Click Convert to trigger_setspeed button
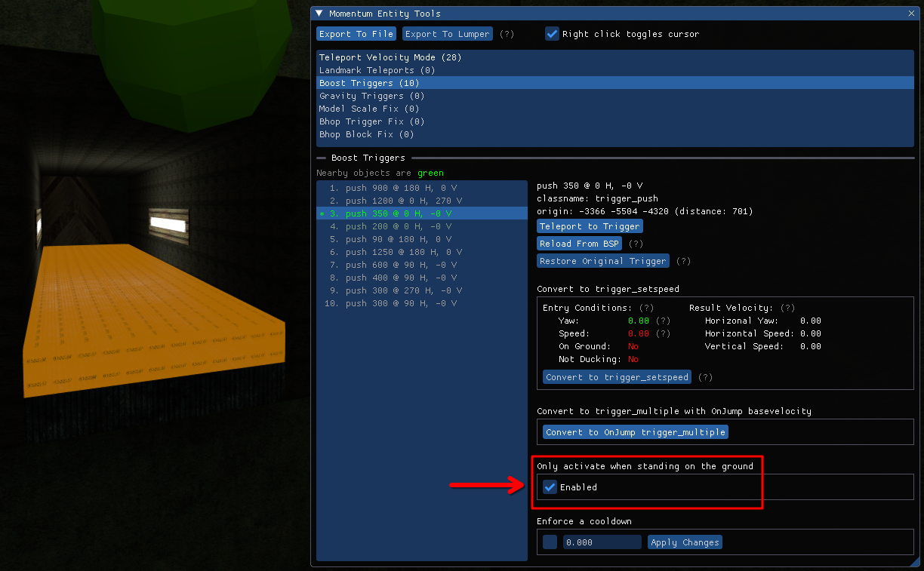 [x=617, y=377]
